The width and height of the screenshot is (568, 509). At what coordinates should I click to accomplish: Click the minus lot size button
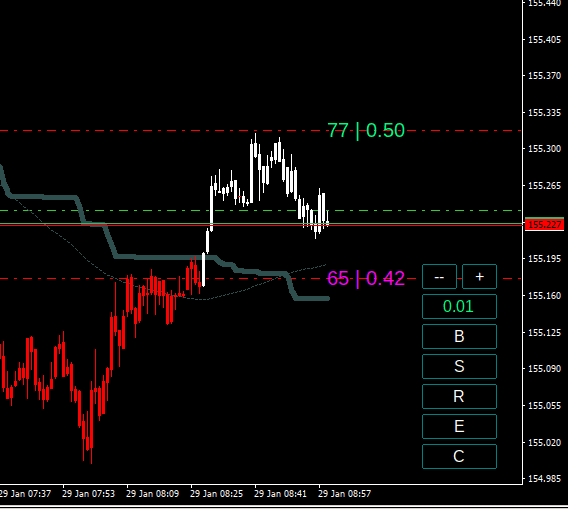tap(439, 277)
